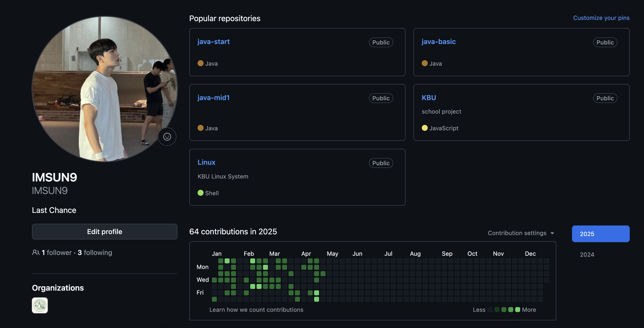Open the java-mid1 repository
644x328 pixels.
(x=213, y=98)
